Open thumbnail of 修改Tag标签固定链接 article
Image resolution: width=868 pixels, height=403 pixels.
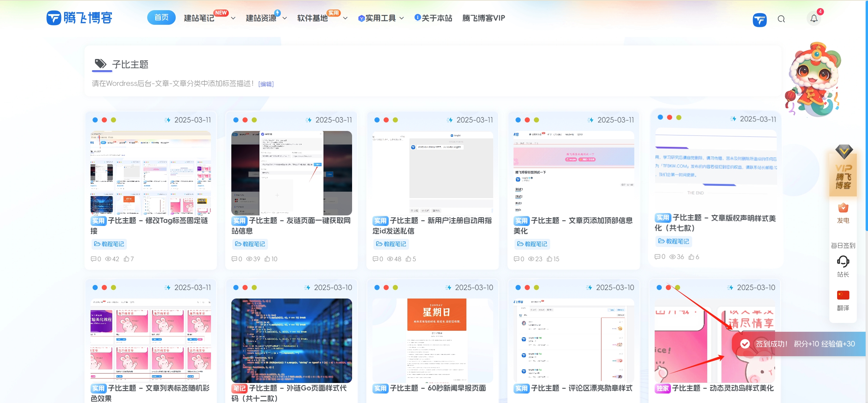click(x=151, y=173)
